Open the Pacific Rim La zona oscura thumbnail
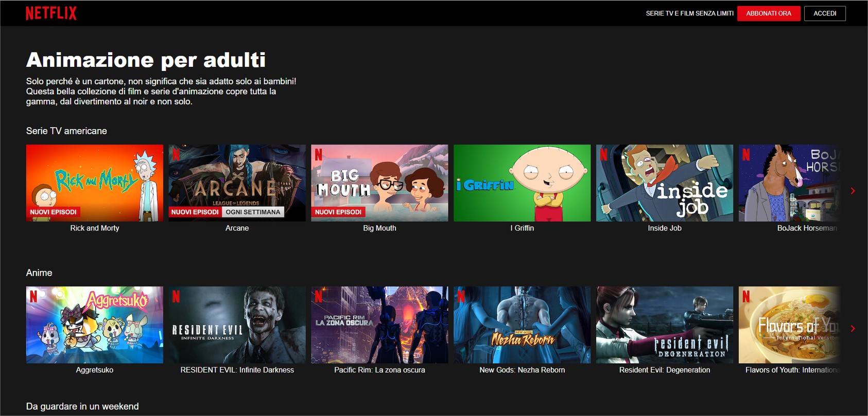Image resolution: width=868 pixels, height=416 pixels. pos(379,324)
